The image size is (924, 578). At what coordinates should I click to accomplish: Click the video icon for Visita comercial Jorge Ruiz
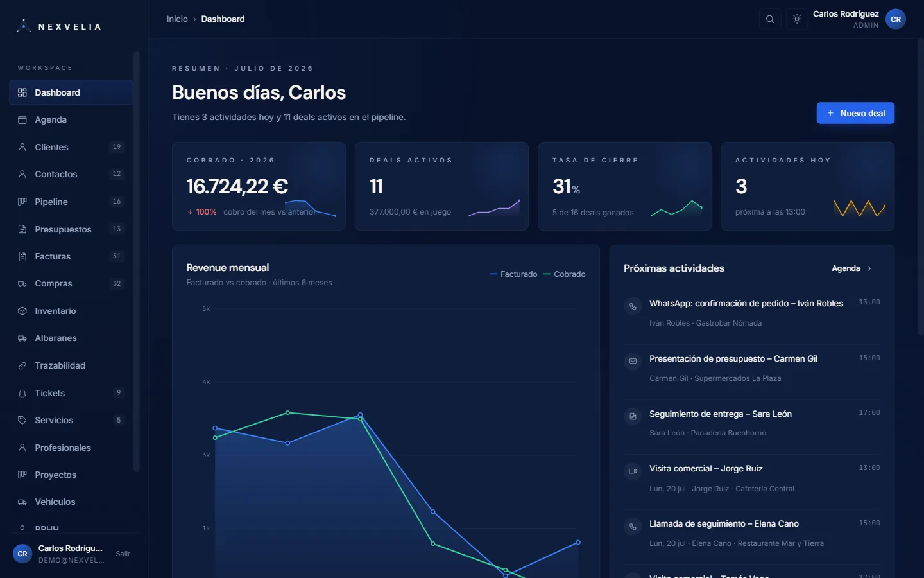[x=633, y=471]
